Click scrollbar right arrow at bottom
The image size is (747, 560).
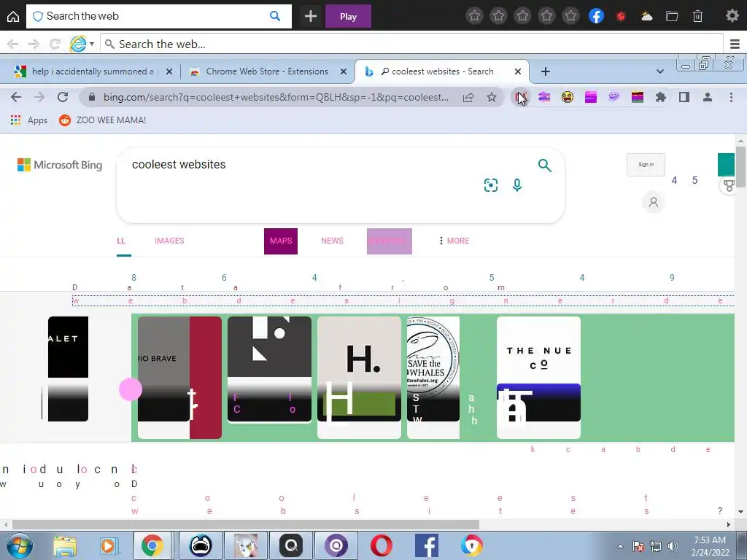(729, 524)
